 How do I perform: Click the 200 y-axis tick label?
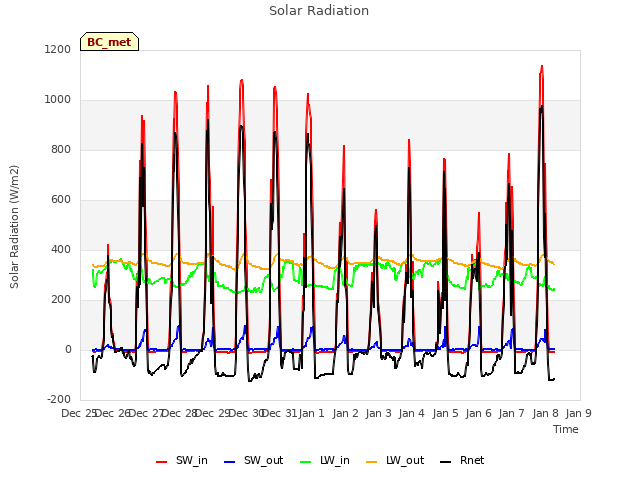pos(61,300)
